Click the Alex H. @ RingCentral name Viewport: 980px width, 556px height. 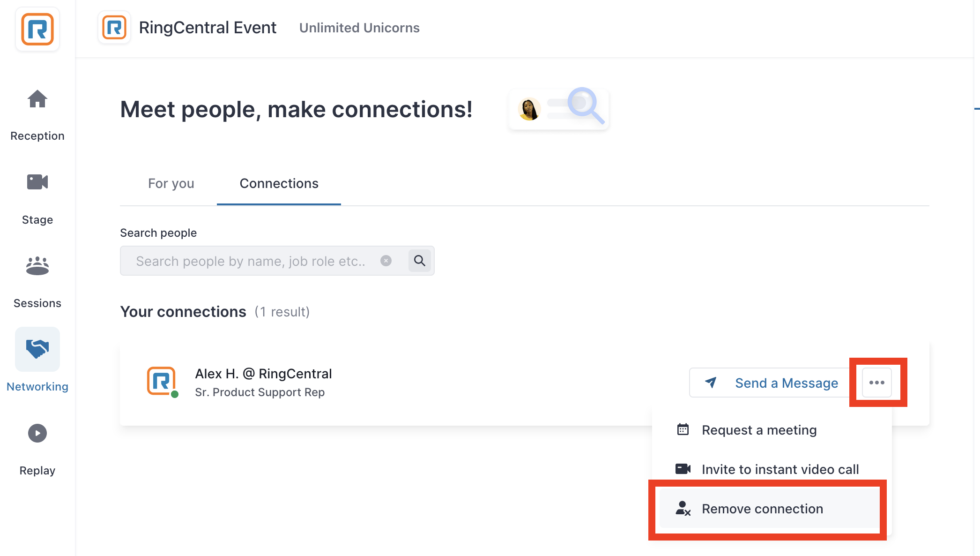[264, 374]
